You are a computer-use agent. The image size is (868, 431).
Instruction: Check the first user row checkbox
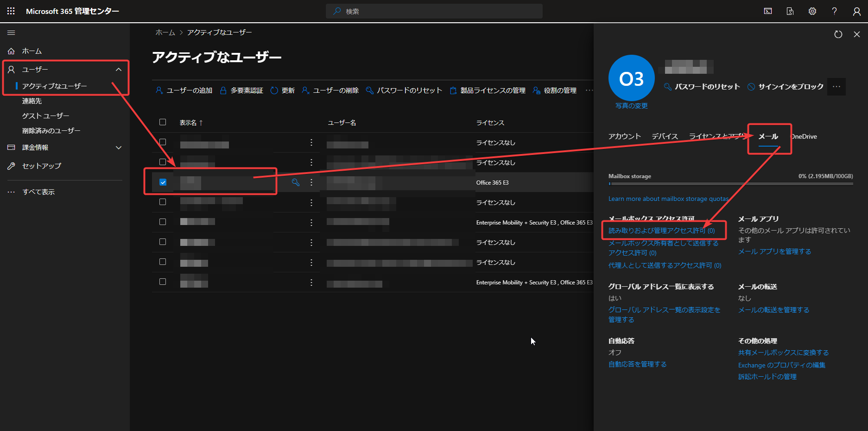pyautogui.click(x=163, y=142)
